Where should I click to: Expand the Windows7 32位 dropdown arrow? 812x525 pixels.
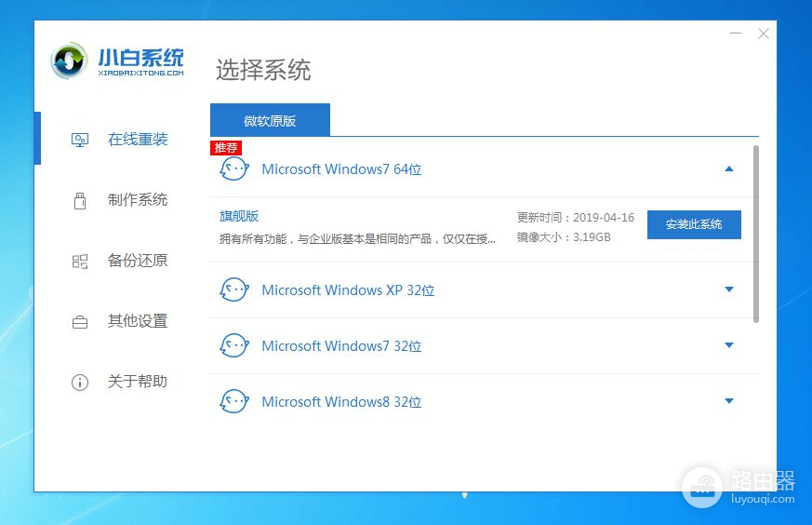729,346
